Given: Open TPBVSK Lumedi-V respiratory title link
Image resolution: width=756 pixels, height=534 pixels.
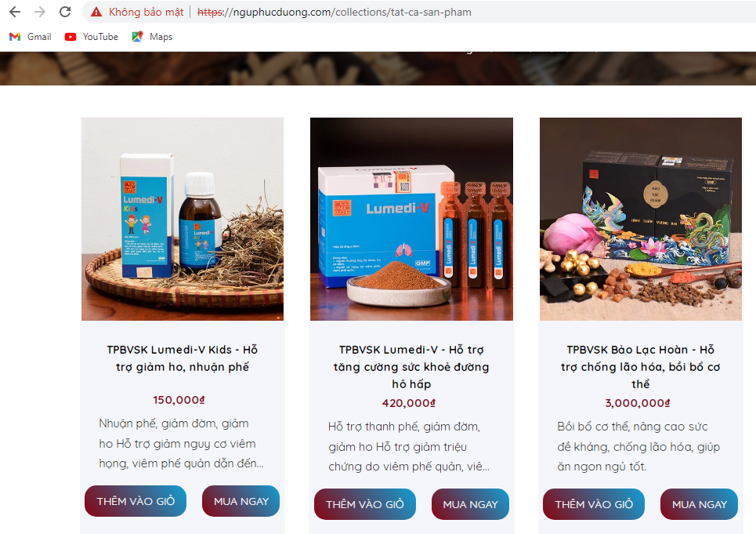Looking at the screenshot, I should pyautogui.click(x=411, y=367).
